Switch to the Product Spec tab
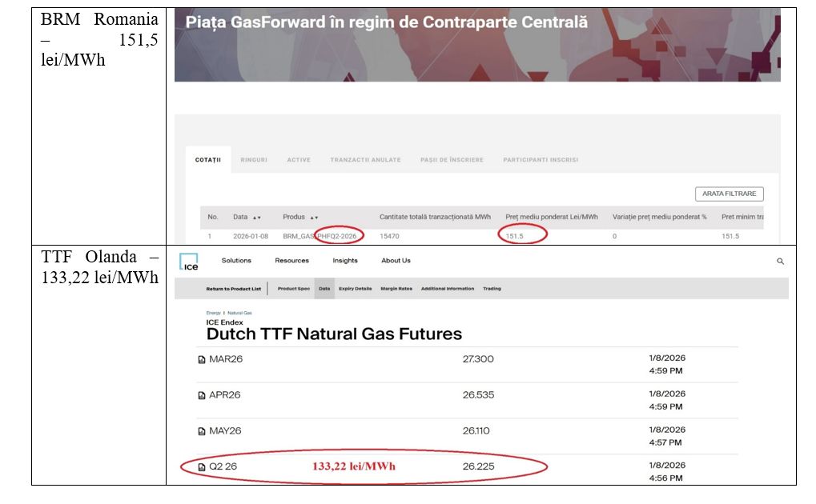 [x=291, y=289]
